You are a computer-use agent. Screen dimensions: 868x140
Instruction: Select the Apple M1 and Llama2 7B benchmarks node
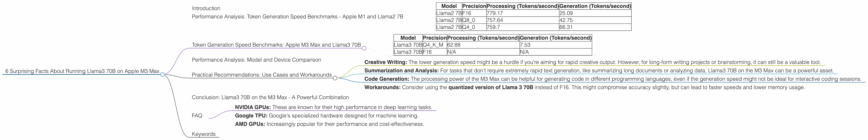[x=297, y=17]
